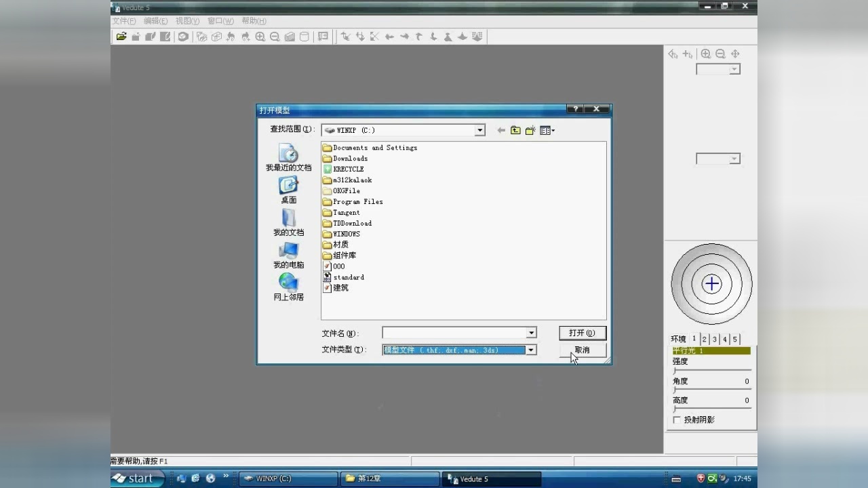Select the 平行光_1 list entry

click(x=711, y=351)
